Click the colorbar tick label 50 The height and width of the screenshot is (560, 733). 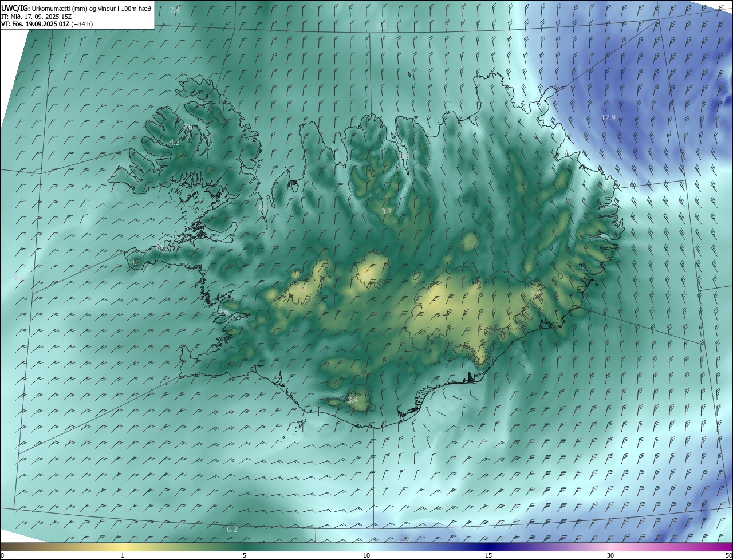[x=728, y=555]
